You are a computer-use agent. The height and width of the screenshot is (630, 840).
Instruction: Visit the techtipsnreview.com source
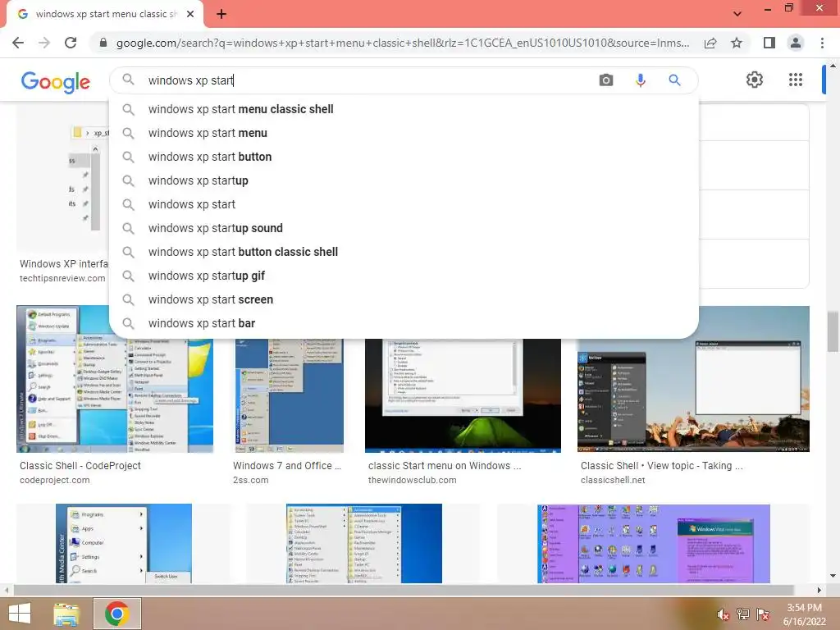click(x=62, y=278)
